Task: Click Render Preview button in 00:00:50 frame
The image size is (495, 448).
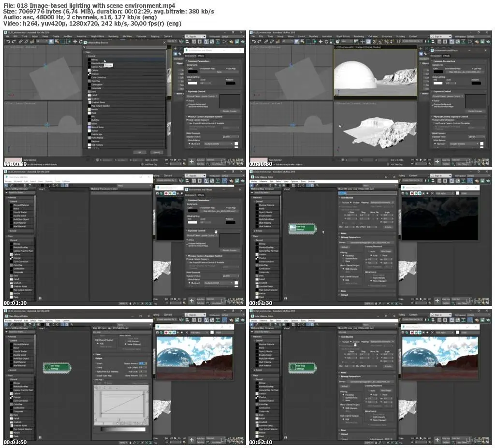Action: 475,111
